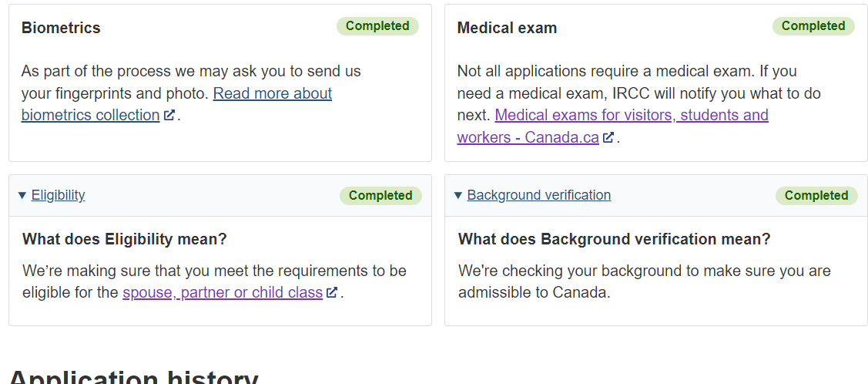Viewport: 868px width, 384px height.
Task: Open the spouse, partner or child class link
Action: pos(222,293)
